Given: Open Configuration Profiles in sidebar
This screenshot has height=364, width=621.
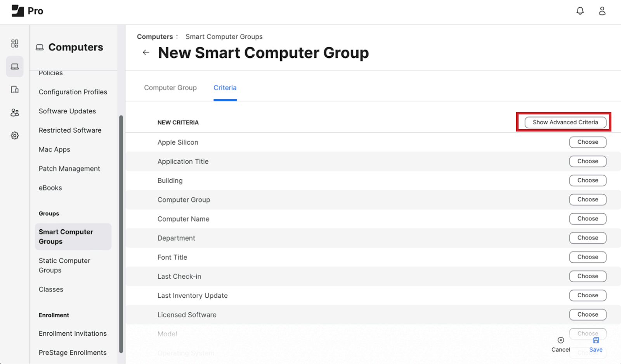Looking at the screenshot, I should 73,92.
